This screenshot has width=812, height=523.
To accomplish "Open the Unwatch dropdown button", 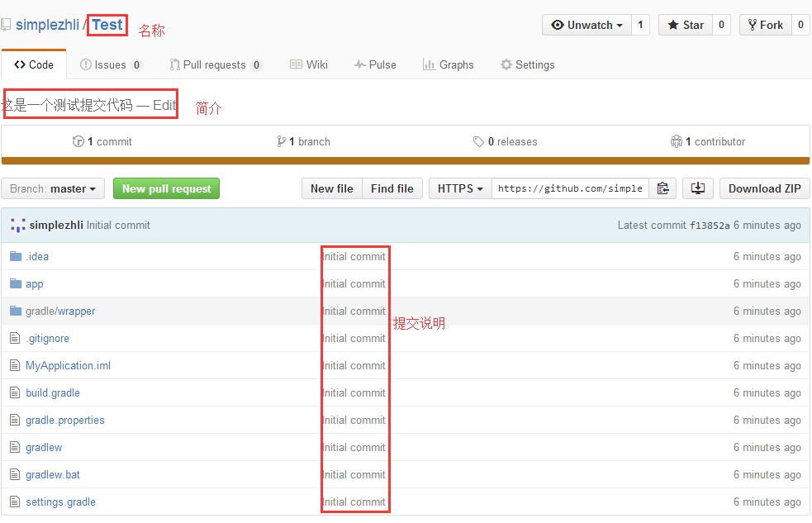I will (586, 25).
